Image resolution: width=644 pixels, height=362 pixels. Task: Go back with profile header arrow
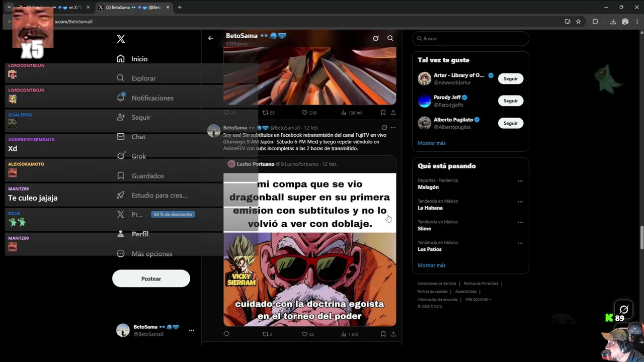coord(211,38)
